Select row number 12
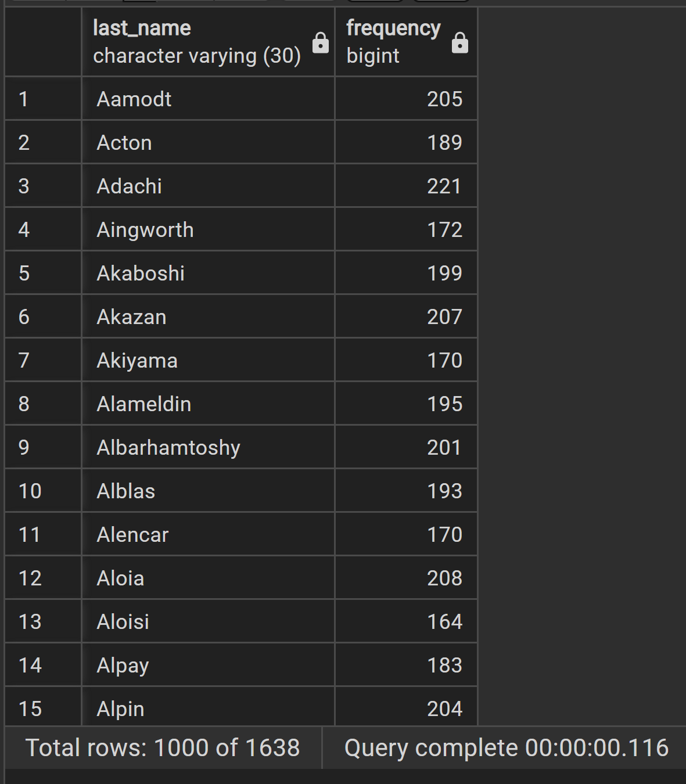The width and height of the screenshot is (686, 784). click(43, 578)
